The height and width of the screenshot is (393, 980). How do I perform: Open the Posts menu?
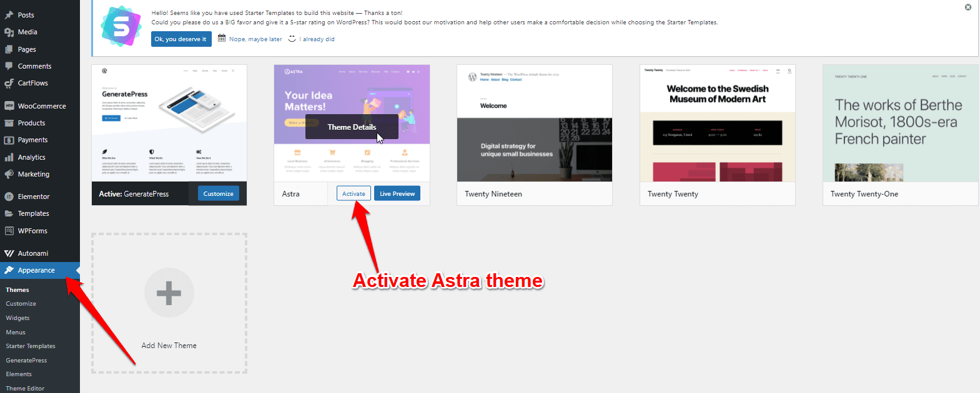26,15
